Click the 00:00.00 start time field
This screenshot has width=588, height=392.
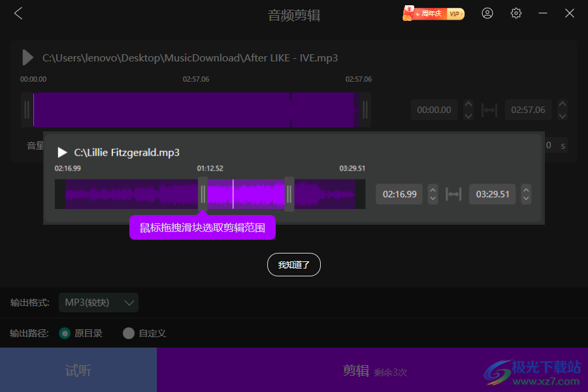434,109
